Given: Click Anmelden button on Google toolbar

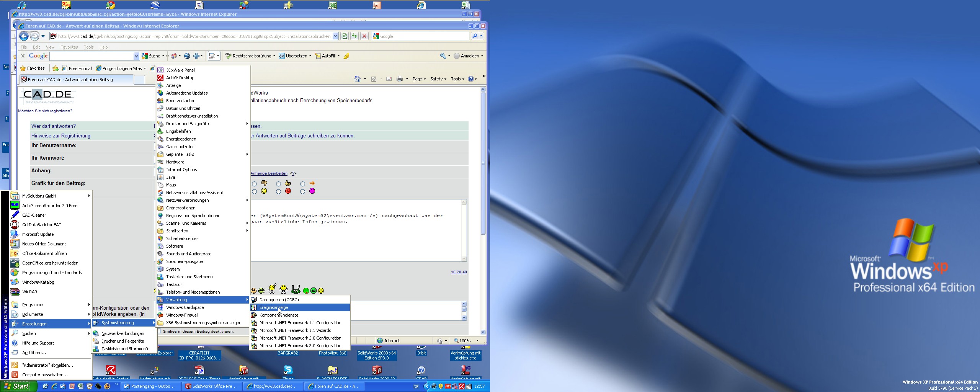Looking at the screenshot, I should (469, 56).
